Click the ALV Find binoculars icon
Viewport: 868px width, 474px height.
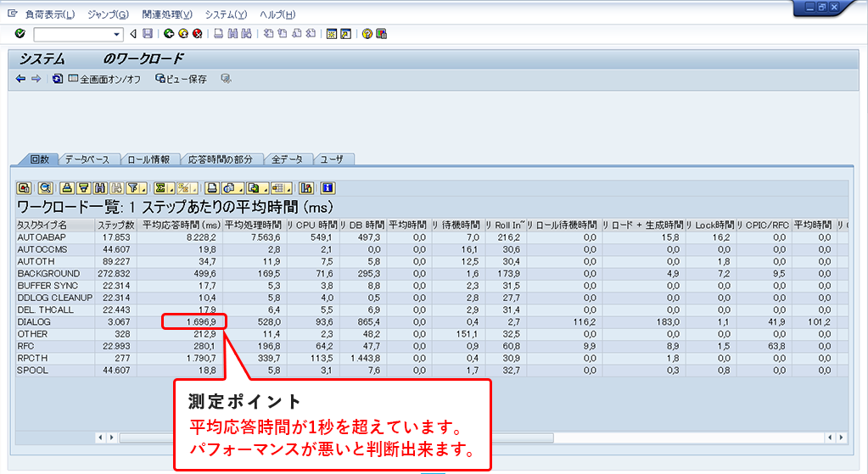[x=99, y=188]
